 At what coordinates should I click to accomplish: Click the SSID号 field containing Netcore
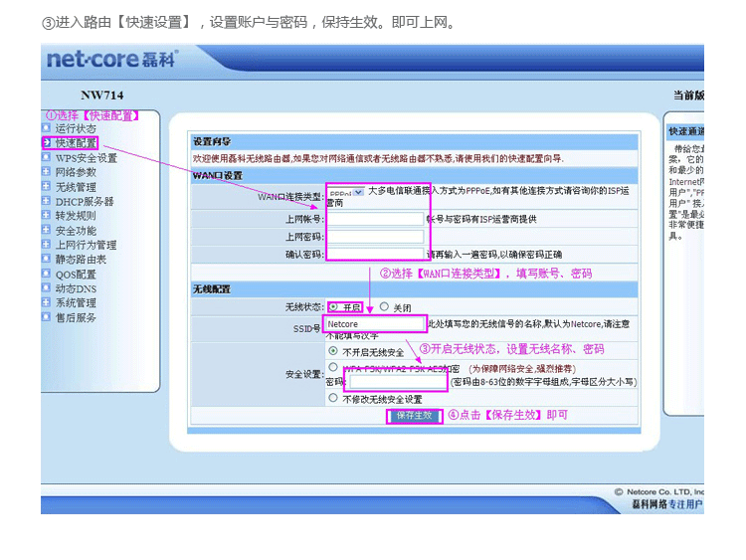374,324
